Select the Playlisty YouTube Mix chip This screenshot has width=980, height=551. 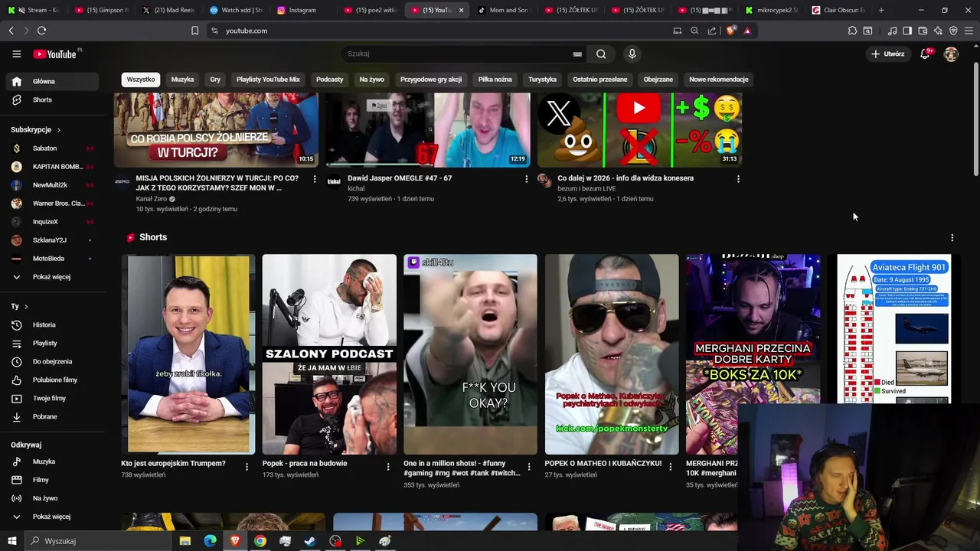click(268, 80)
